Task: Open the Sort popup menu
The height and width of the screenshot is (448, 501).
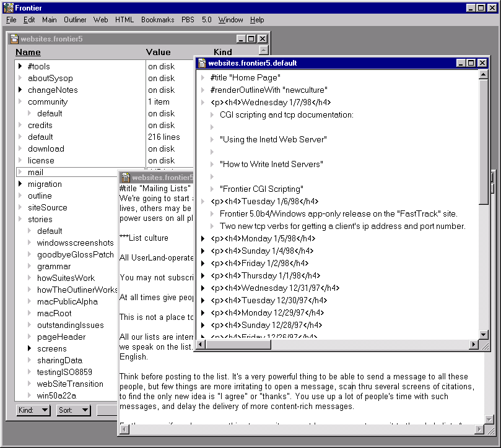Action: click(x=74, y=410)
